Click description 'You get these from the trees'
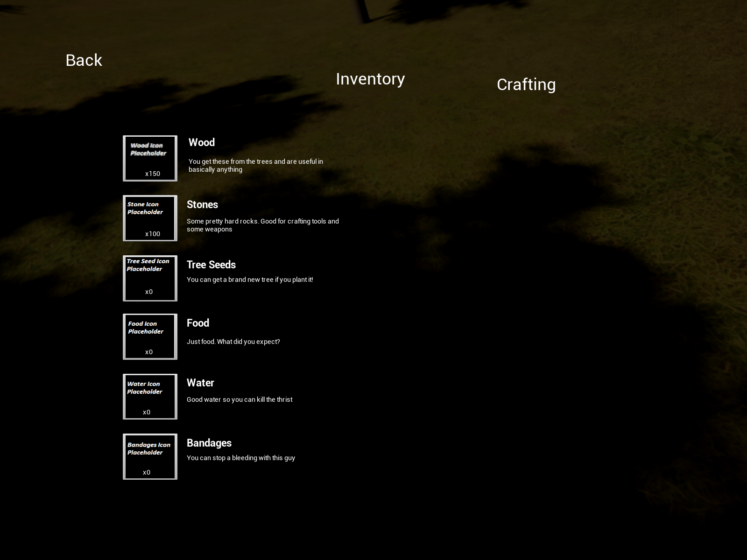Viewport: 747px width, 560px height. (256, 165)
